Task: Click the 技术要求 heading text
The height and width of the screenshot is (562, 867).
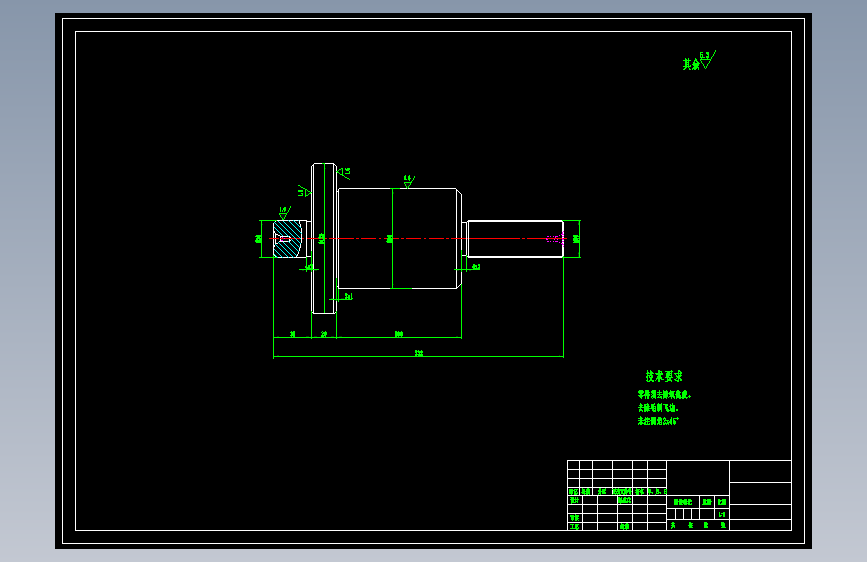Action: pyautogui.click(x=664, y=376)
